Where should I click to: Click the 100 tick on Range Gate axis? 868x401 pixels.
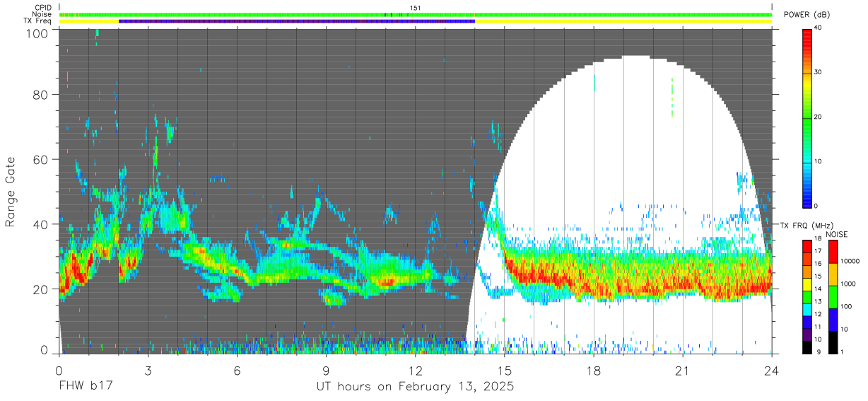click(x=37, y=33)
